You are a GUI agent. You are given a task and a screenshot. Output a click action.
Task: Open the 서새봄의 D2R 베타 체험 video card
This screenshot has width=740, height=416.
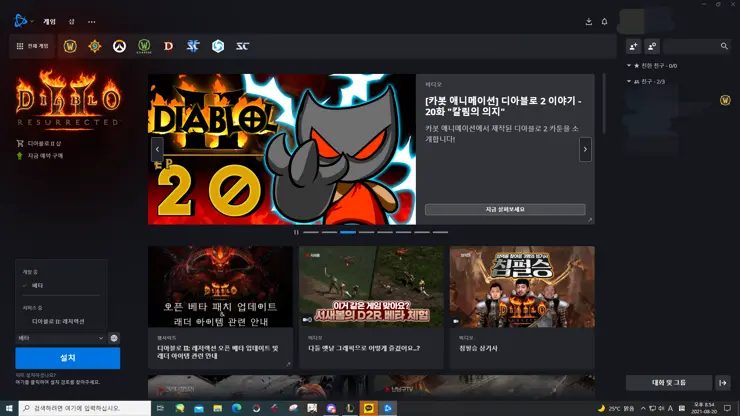[x=371, y=307]
